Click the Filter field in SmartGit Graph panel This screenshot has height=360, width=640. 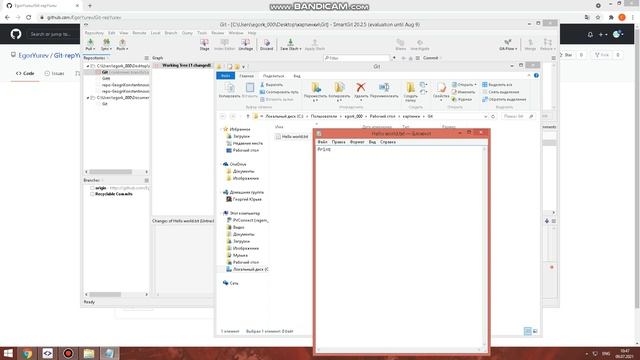[357, 58]
